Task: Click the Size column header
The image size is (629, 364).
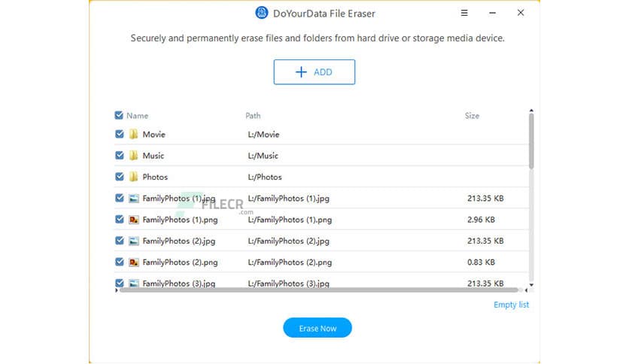Action: click(x=472, y=116)
